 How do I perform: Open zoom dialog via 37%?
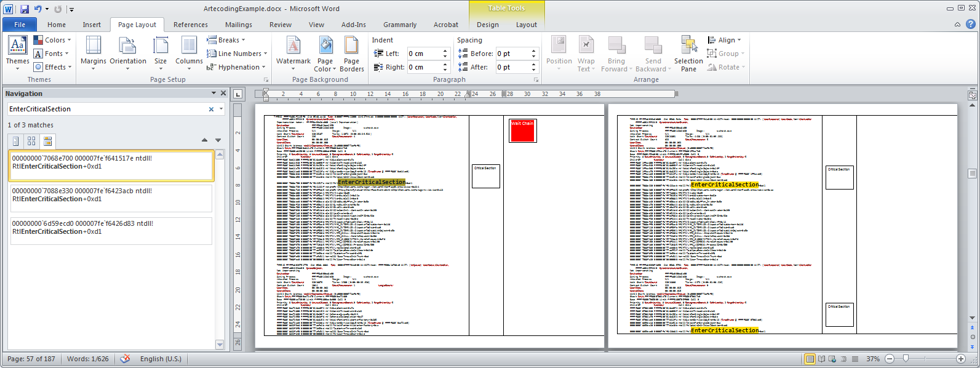coord(872,359)
